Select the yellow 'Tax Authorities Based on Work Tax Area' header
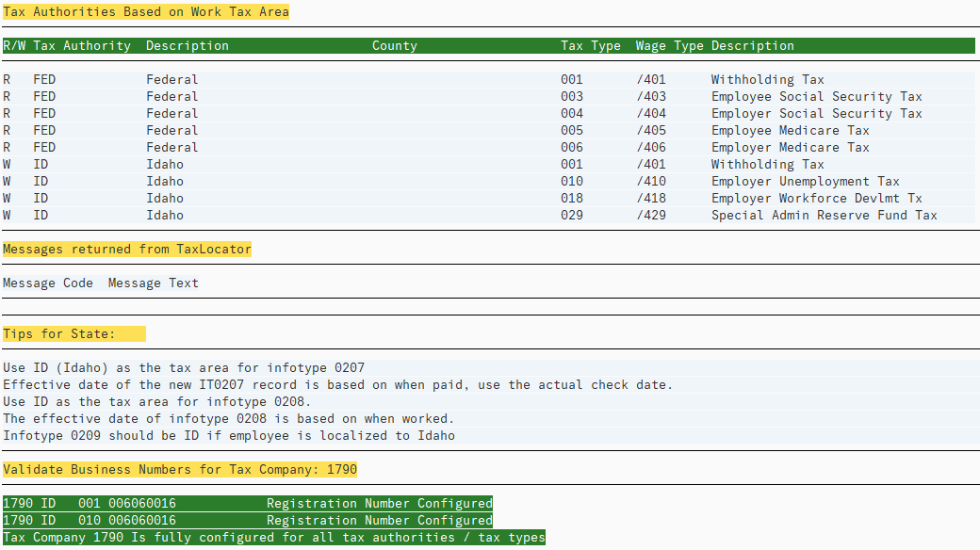This screenshot has width=980, height=550. click(x=146, y=11)
